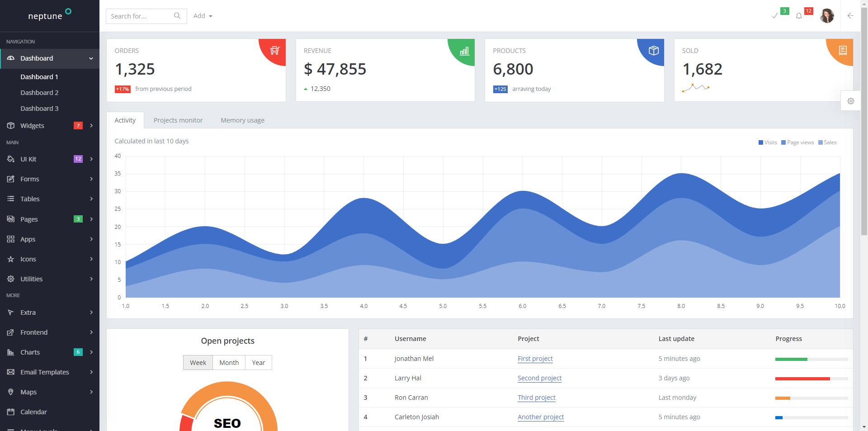868x431 pixels.
Task: Select the Month period button
Action: click(x=229, y=362)
